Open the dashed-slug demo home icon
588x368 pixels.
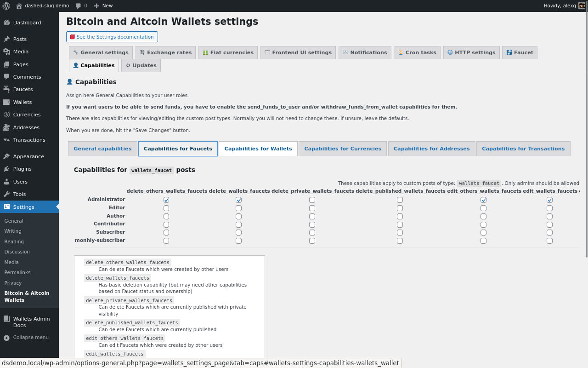19,6
